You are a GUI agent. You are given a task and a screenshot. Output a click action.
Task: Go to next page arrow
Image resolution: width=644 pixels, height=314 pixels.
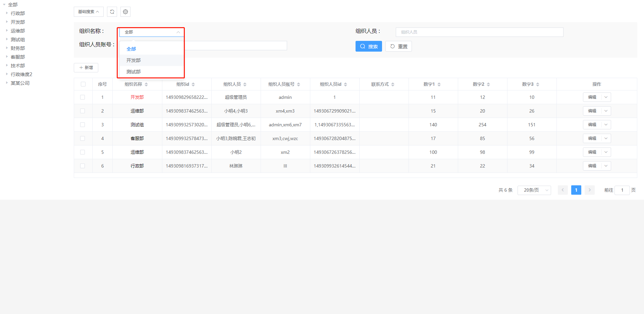[589, 190]
